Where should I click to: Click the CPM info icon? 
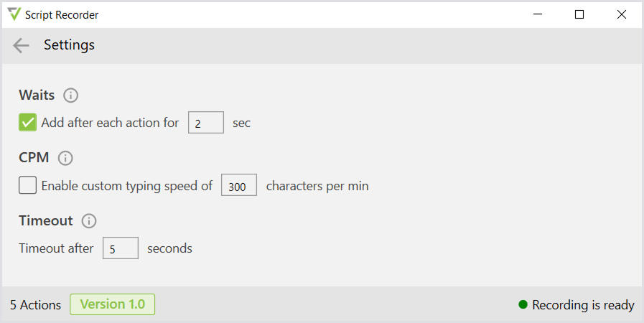coord(65,158)
